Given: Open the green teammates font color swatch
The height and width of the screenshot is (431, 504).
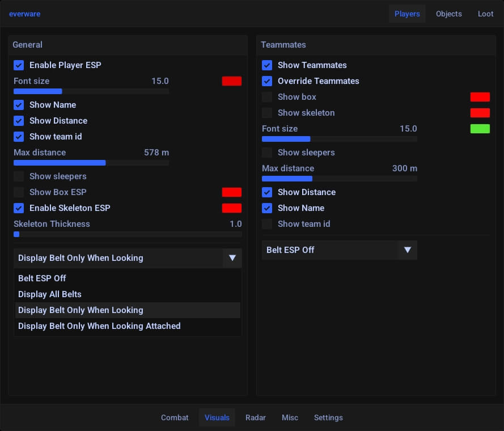Looking at the screenshot, I should tap(480, 129).
